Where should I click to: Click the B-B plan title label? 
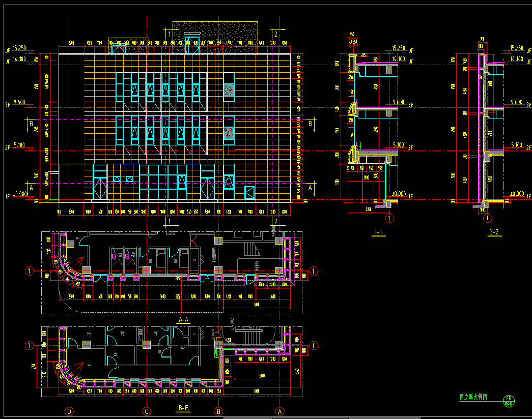(x=184, y=408)
